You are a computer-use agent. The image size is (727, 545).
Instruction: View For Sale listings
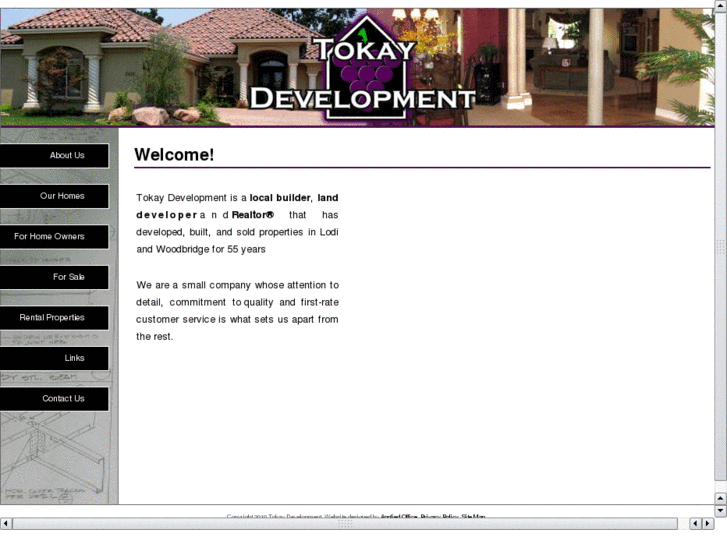tap(54, 277)
